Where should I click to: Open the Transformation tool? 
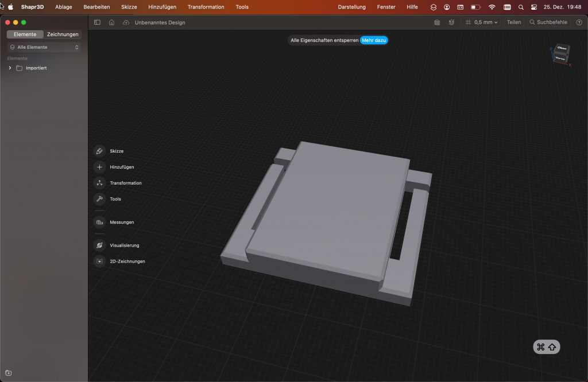pos(100,183)
